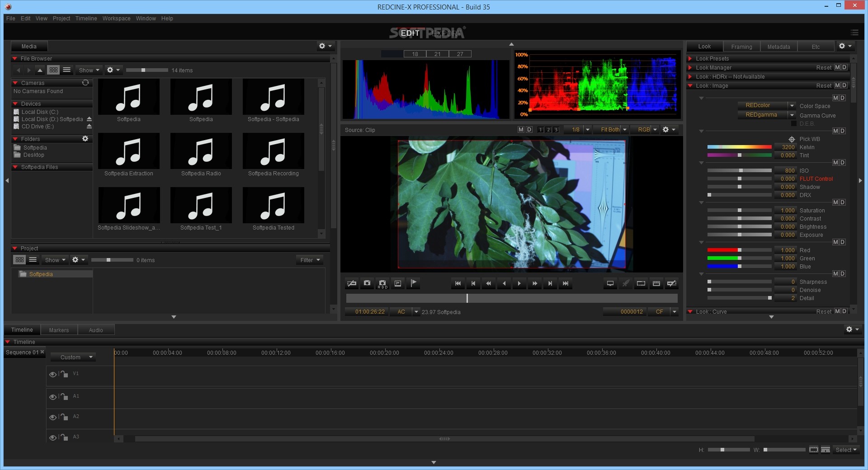
Task: Refresh the Cameras list
Action: click(x=85, y=83)
